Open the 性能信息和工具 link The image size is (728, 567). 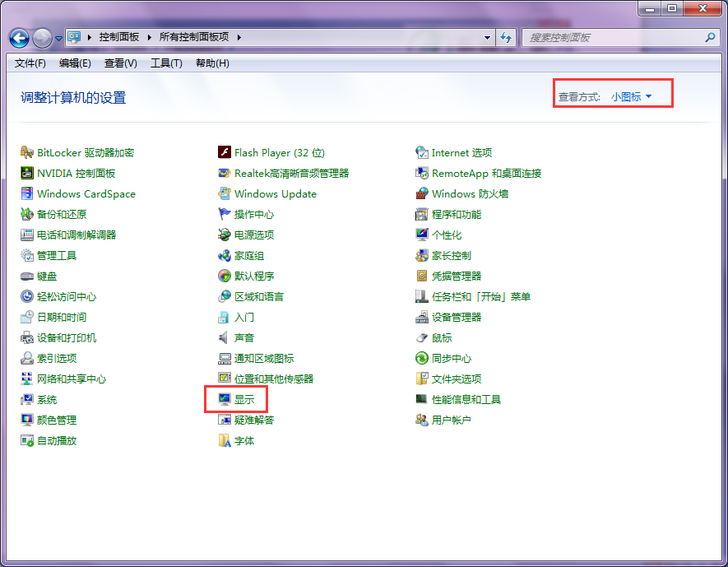tap(466, 399)
